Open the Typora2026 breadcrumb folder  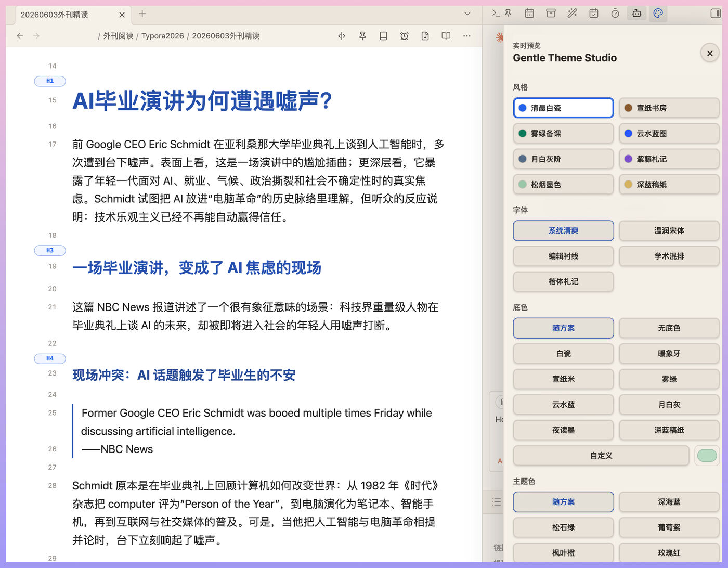point(163,36)
